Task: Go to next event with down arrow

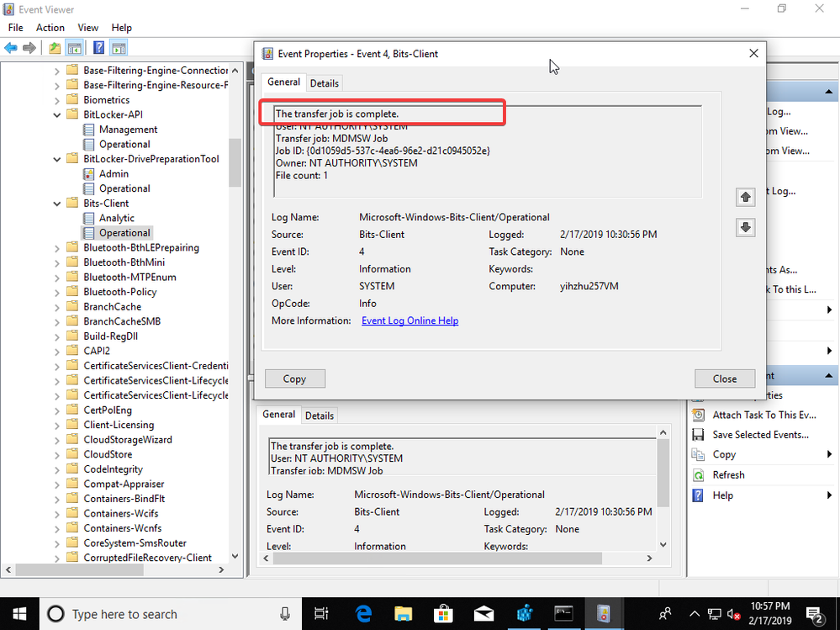Action: [x=745, y=227]
